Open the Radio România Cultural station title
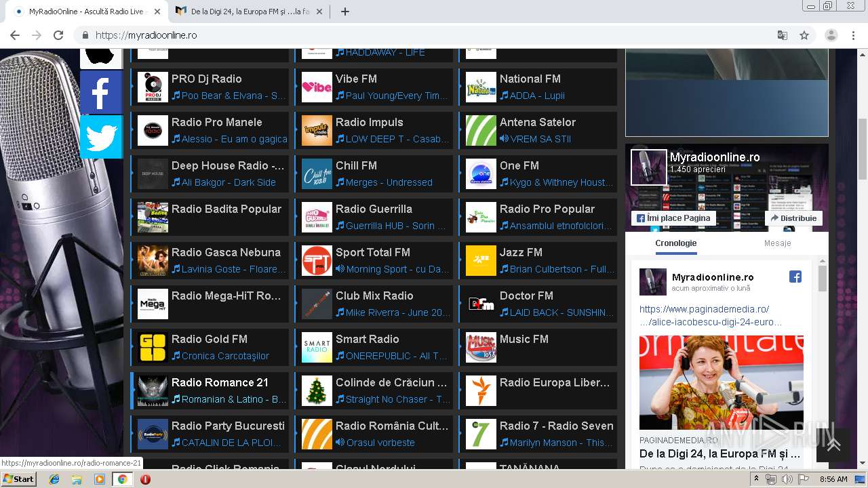Viewport: 868px width, 488px height. [x=392, y=426]
